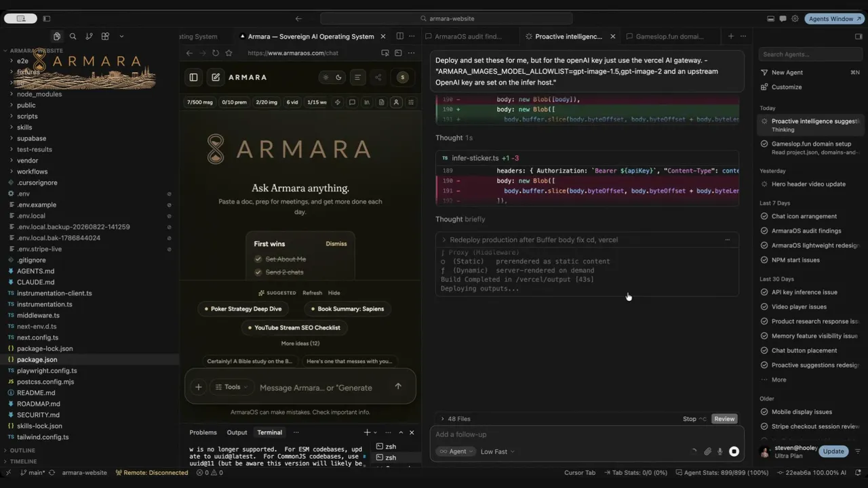The width and height of the screenshot is (868, 488).
Task: Click 'Remote: Disconnected' in the status bar
Action: [x=152, y=472]
